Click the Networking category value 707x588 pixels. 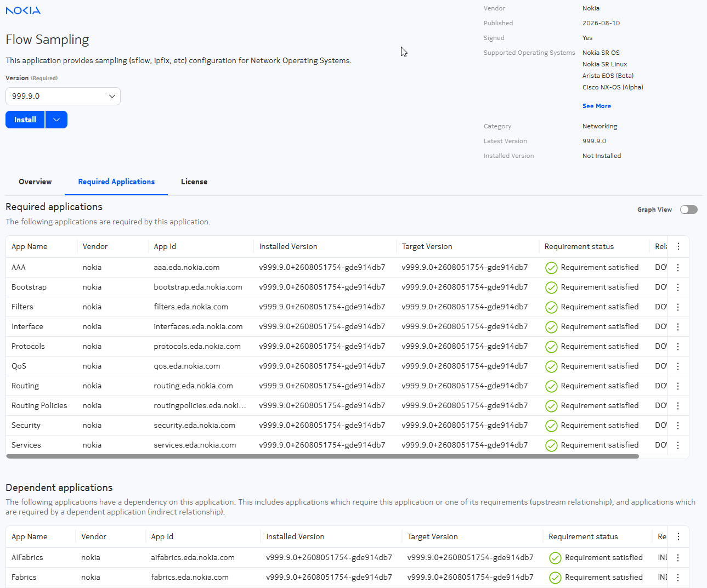point(600,126)
